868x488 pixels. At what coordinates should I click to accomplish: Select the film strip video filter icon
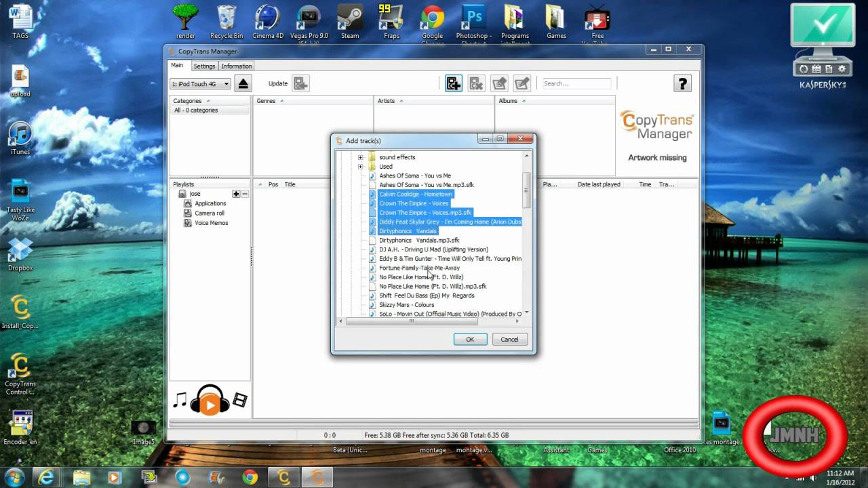(x=239, y=401)
